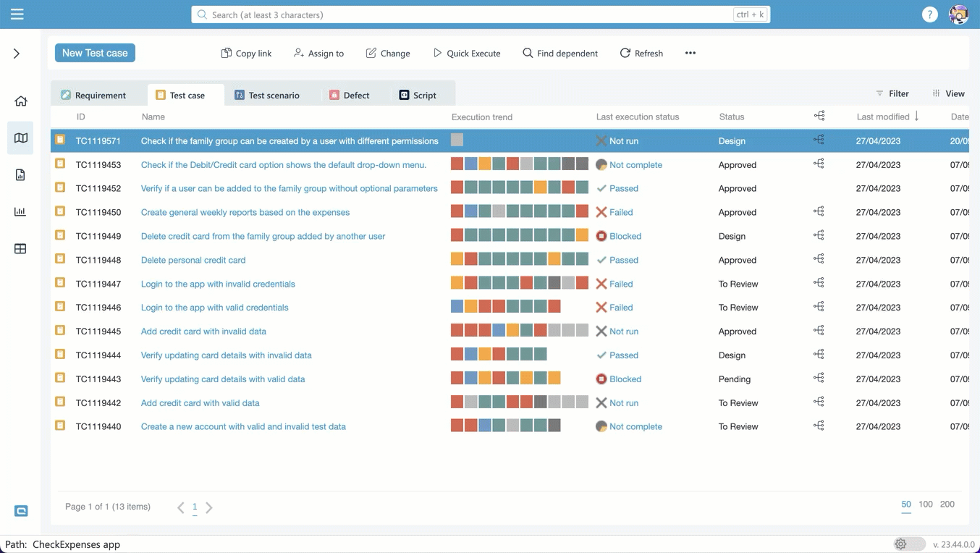Click the document icon in sidebar

20,174
